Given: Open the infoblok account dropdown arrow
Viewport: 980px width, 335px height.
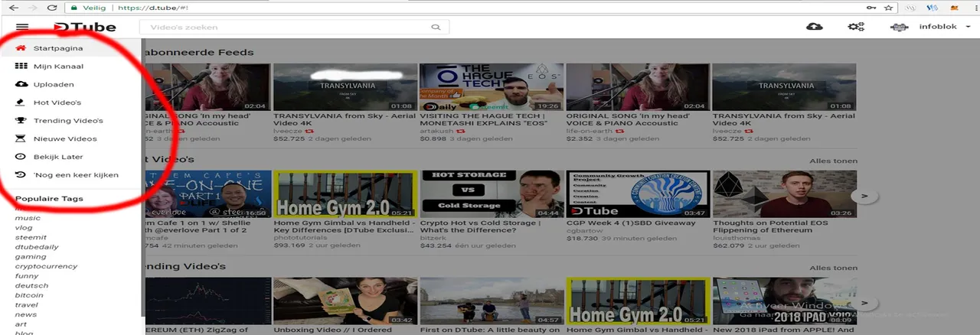Looking at the screenshot, I should 969,28.
